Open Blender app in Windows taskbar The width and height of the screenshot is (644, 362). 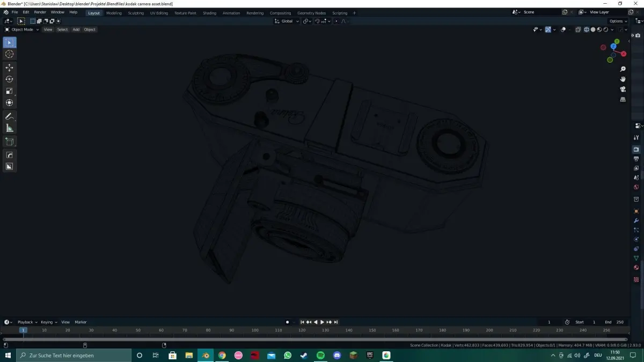[x=206, y=355]
